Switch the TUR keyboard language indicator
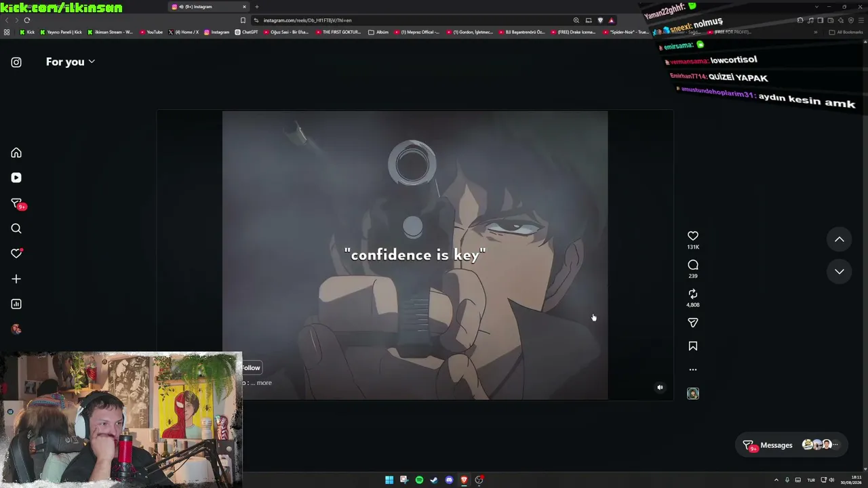 [810, 480]
